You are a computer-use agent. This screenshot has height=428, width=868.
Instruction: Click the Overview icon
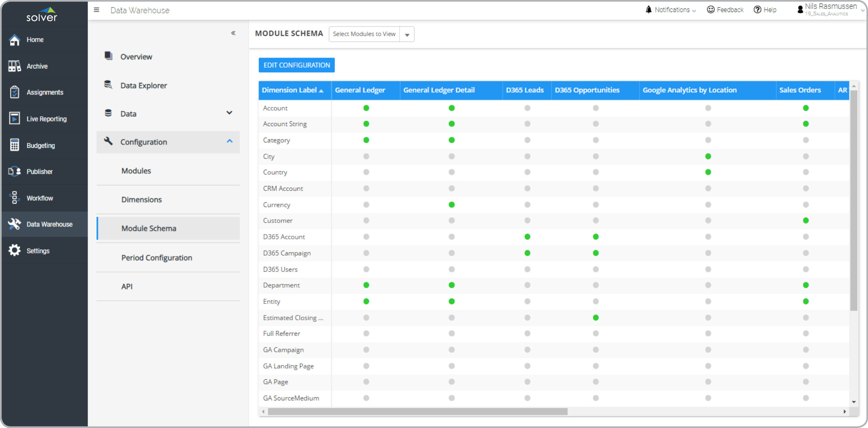pyautogui.click(x=108, y=56)
